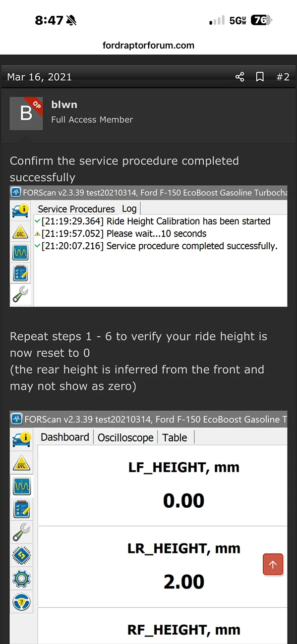Screen dimensions: 297x644
Task: Click FORScan app logo in first screenshot title bar
Action: point(16,192)
